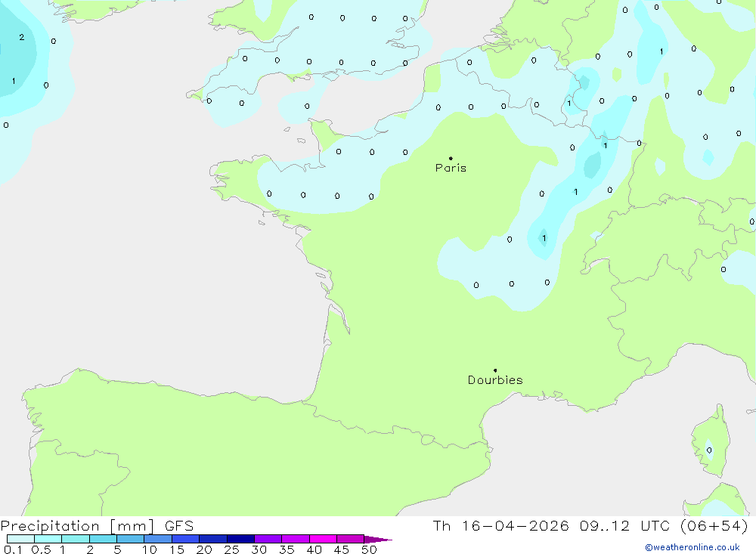The image size is (756, 554).
Task: Click the purple arrow tip past 50 on legend
Action: 378,540
